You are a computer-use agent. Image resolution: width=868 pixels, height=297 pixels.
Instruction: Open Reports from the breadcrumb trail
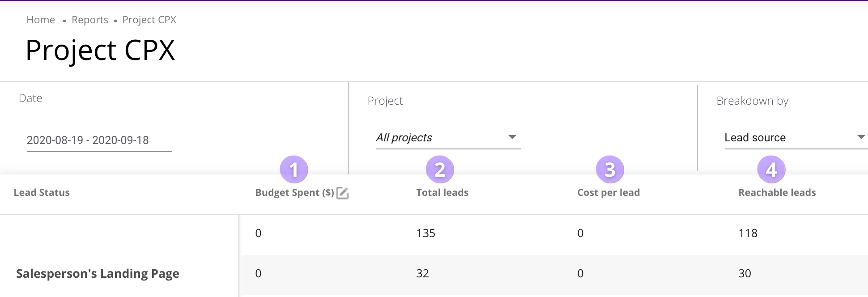pos(90,20)
